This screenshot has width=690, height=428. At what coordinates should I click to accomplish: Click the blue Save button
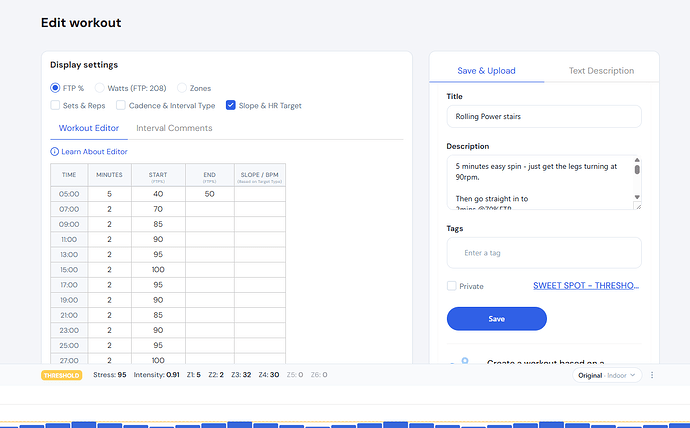click(x=496, y=319)
